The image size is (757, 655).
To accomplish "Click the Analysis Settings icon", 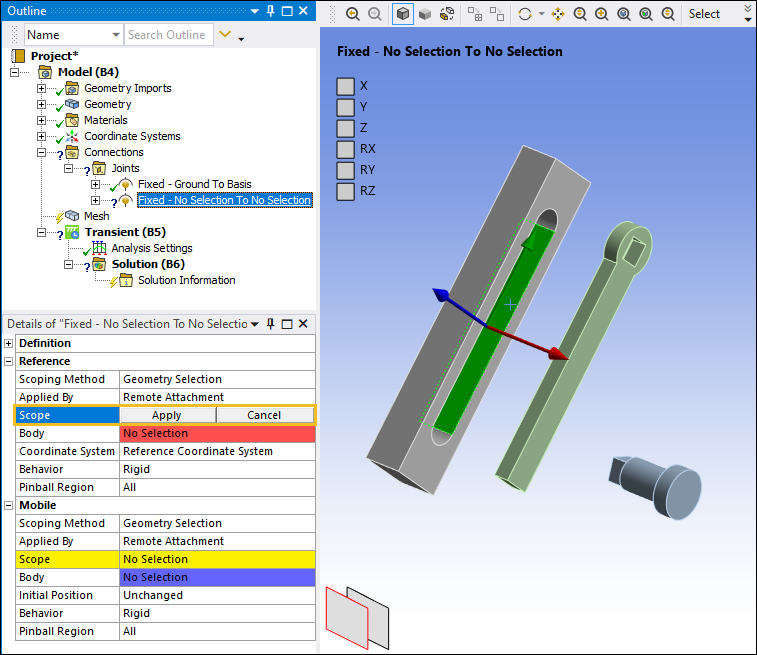I will [x=99, y=248].
